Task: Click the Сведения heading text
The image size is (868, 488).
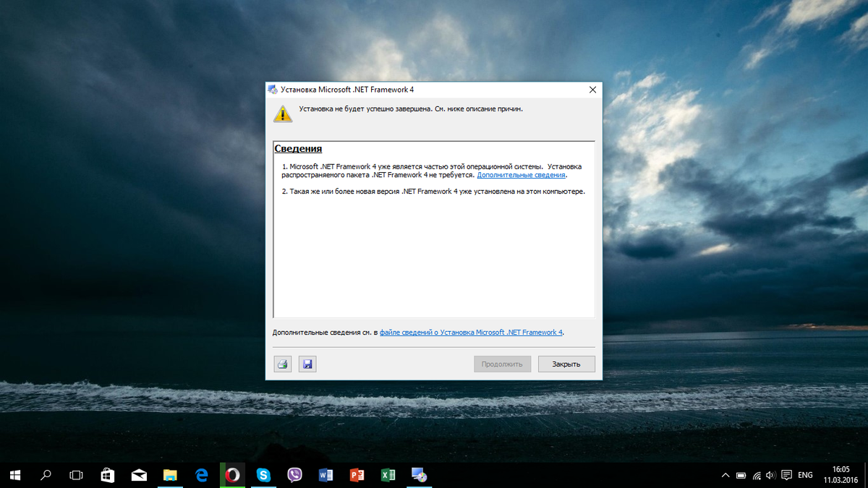Action: tap(298, 149)
